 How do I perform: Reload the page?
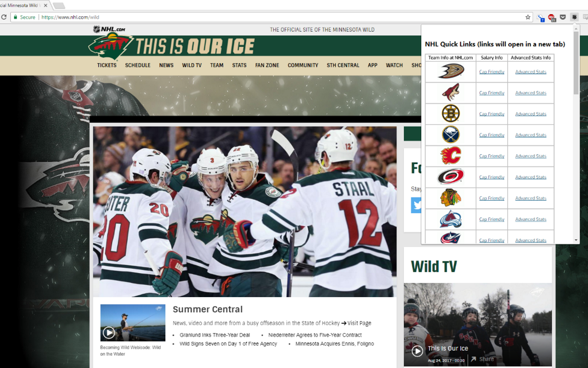4,17
